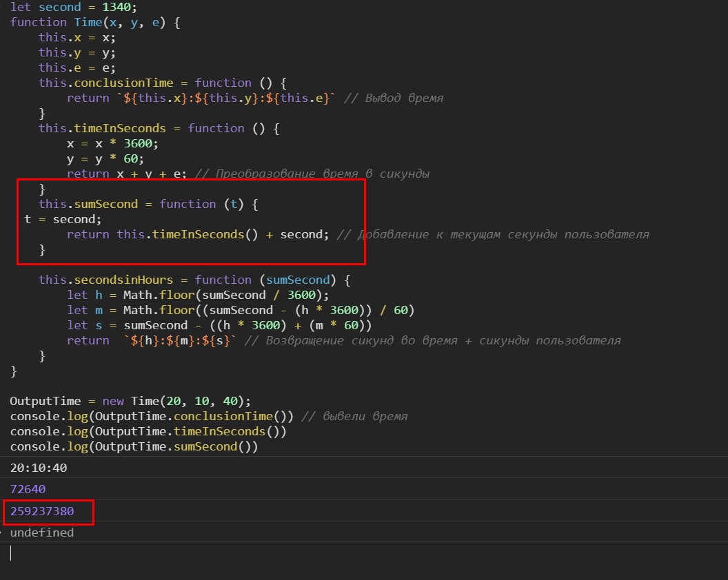Click the console output value 72640

point(28,489)
